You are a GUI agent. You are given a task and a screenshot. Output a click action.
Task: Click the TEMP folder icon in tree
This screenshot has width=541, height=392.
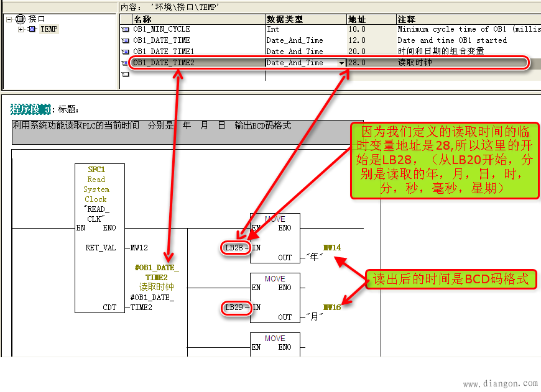pyautogui.click(x=32, y=29)
